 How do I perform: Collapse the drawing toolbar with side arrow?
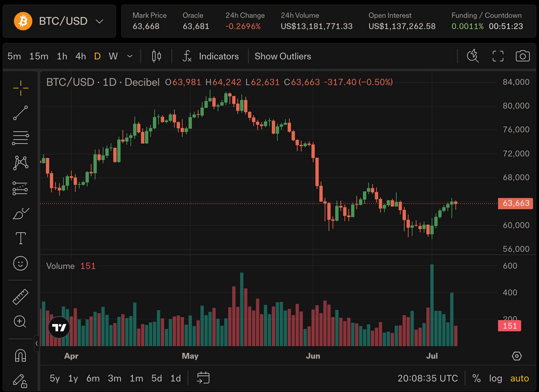click(x=36, y=344)
